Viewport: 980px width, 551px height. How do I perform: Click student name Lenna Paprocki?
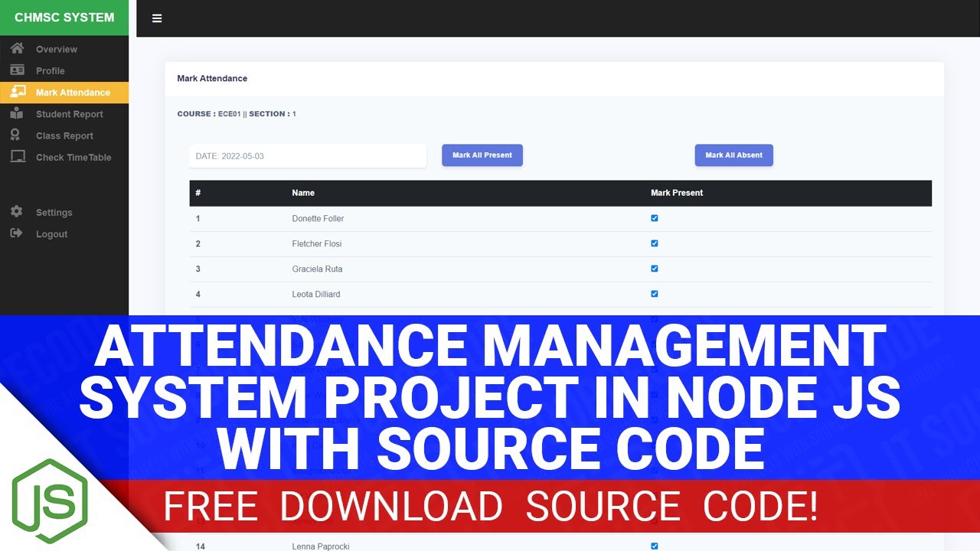pos(321,546)
